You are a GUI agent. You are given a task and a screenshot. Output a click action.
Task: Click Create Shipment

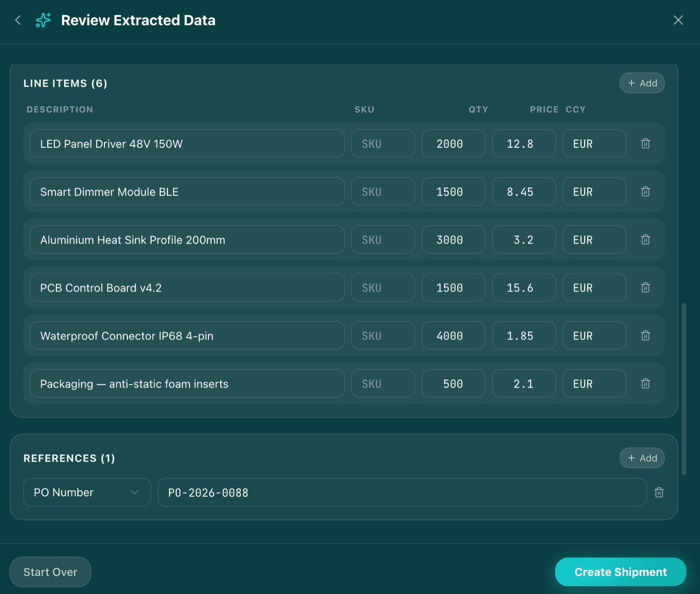point(620,572)
